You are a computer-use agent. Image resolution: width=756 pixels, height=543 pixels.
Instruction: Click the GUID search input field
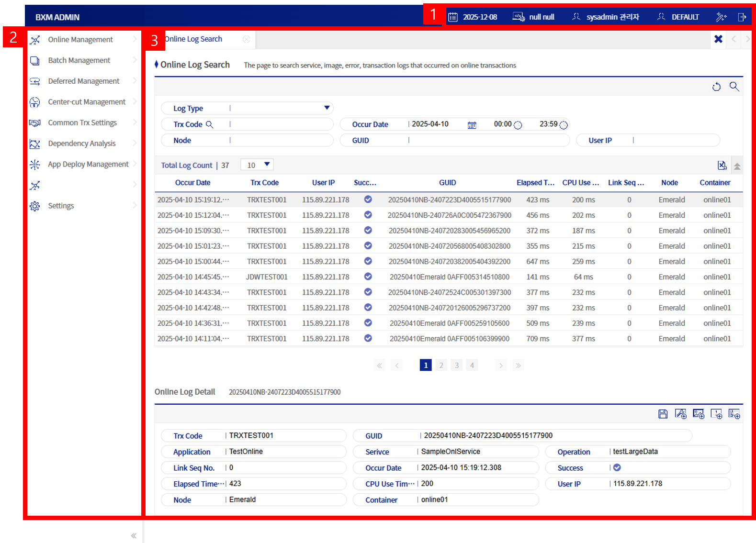(488, 140)
